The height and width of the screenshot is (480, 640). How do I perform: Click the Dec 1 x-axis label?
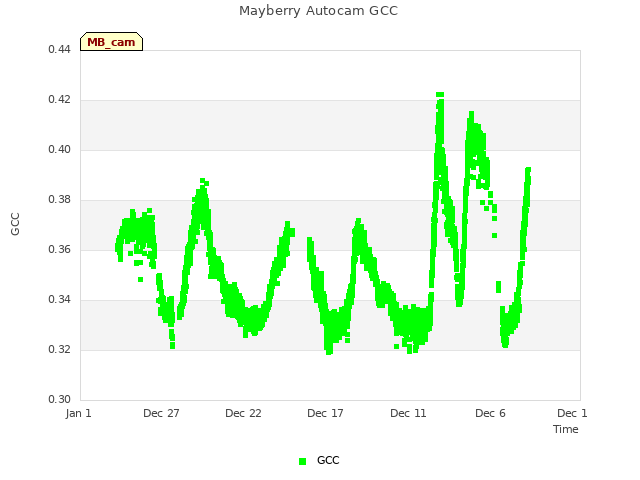pos(572,413)
